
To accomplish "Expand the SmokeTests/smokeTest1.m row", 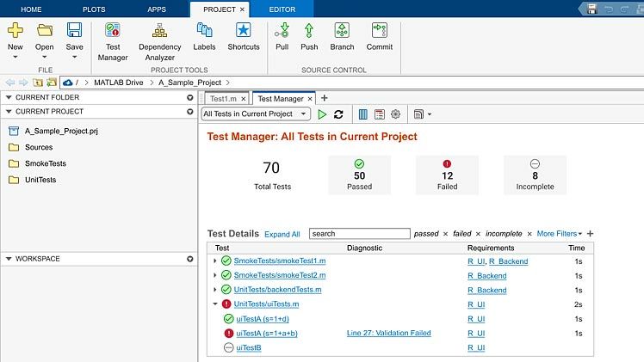I will (215, 261).
